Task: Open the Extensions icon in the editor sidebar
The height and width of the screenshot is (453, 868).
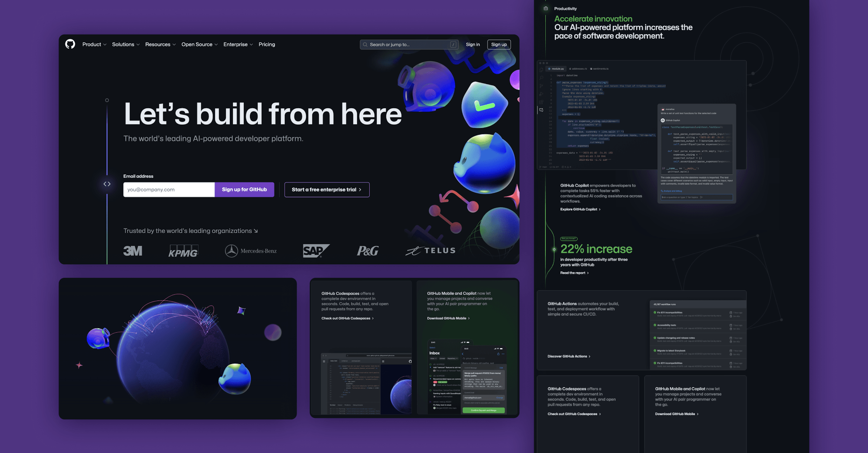Action: tap(541, 102)
